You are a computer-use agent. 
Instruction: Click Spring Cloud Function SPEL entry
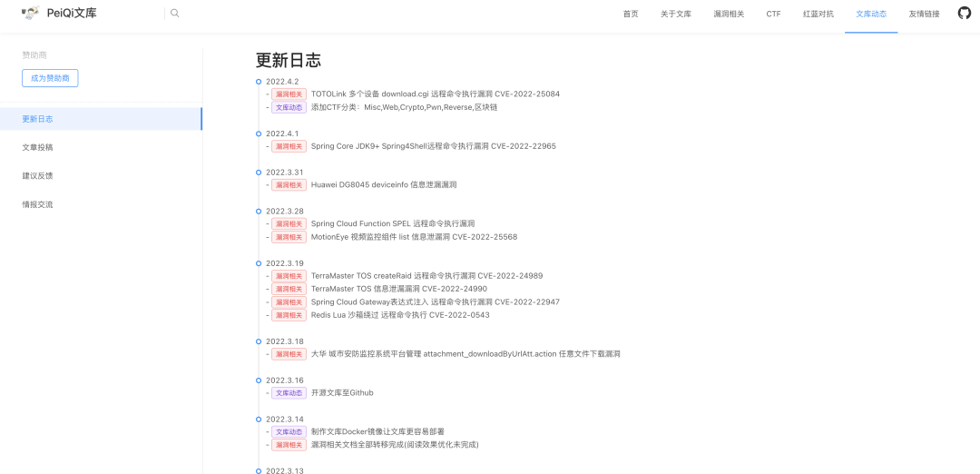click(393, 224)
